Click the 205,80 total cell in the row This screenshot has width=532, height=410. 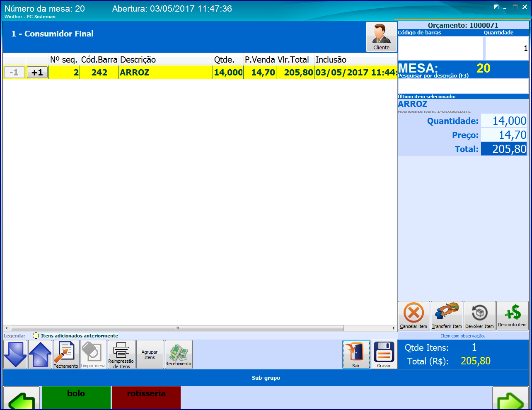pos(295,73)
